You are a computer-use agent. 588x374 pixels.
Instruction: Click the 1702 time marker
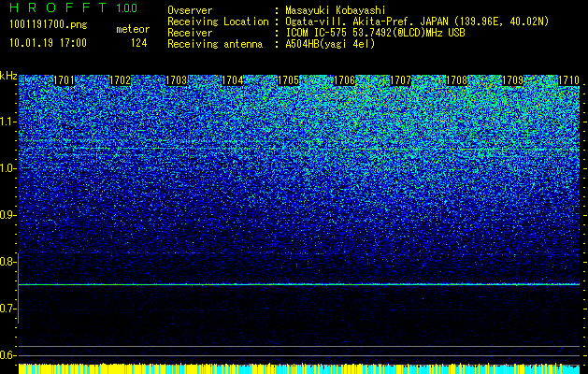point(120,80)
